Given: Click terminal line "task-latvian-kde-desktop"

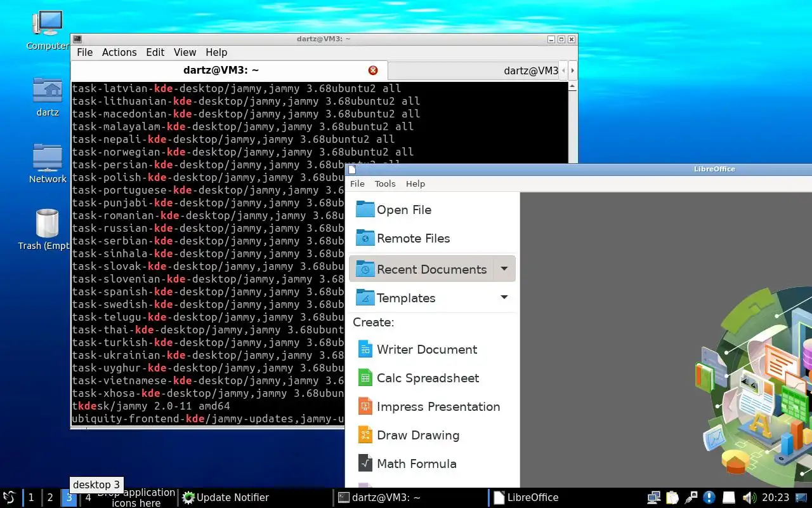Looking at the screenshot, I should coord(237,88).
